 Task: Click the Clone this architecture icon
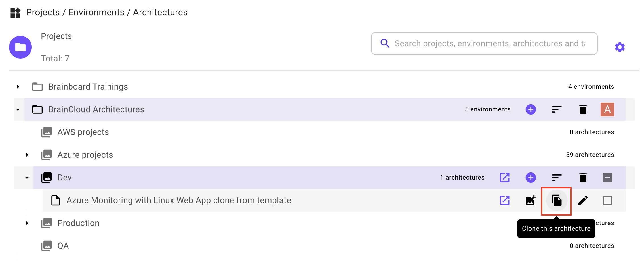click(556, 201)
